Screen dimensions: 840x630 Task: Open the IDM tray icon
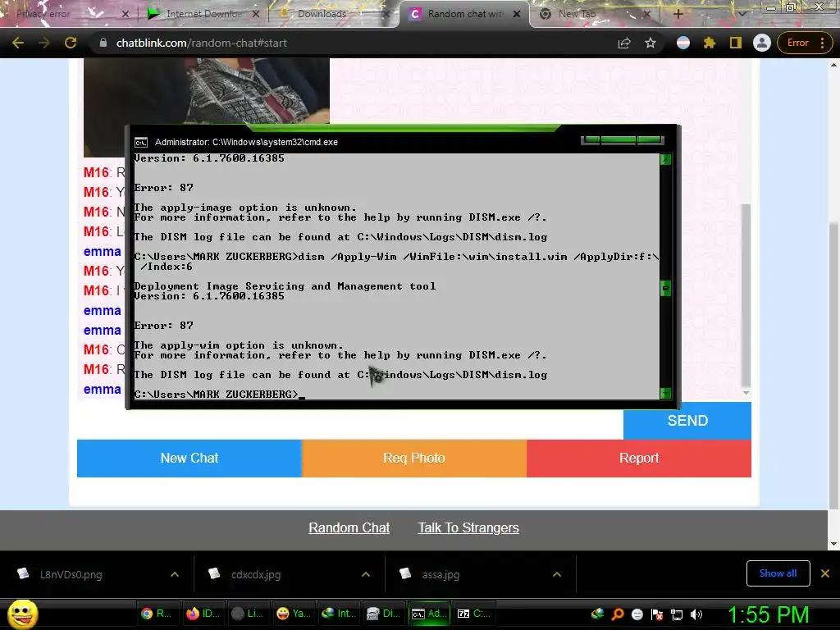(597, 614)
